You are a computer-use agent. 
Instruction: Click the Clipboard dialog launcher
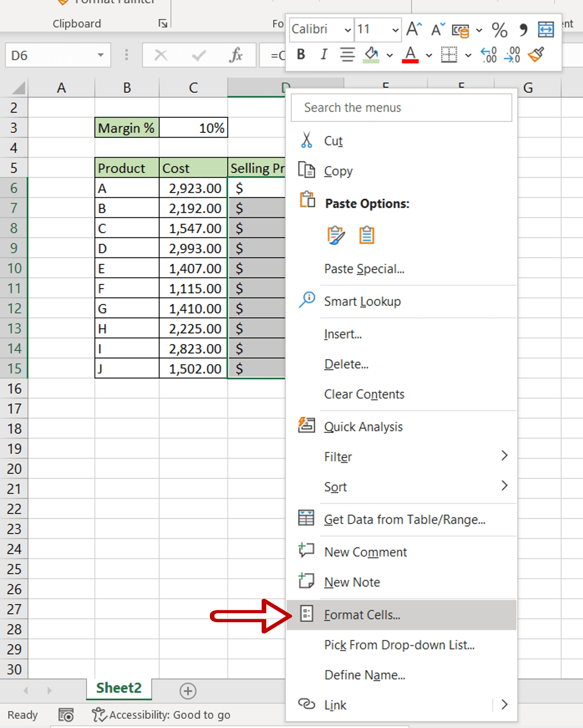163,23
